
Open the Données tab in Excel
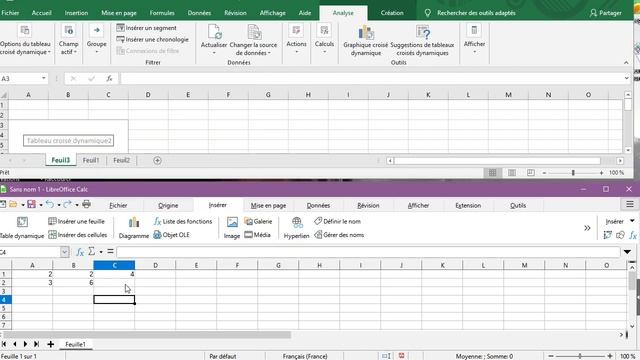[199, 13]
